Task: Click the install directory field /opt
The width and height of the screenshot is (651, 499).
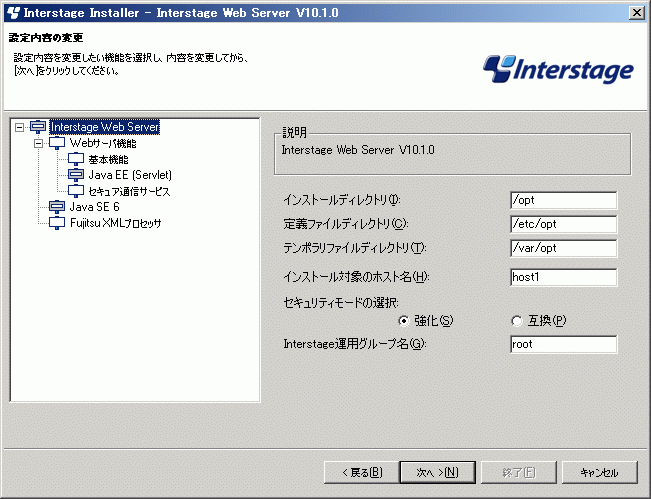Action: coord(563,200)
